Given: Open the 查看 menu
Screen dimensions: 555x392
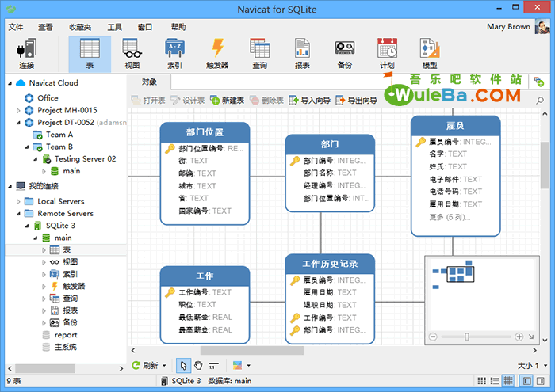Looking at the screenshot, I should 45,27.
